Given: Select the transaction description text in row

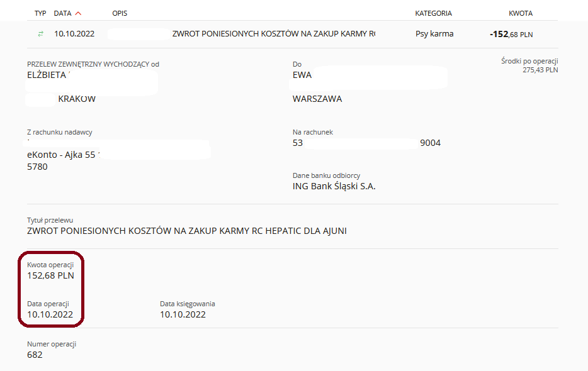Looking at the screenshot, I should pyautogui.click(x=274, y=34).
